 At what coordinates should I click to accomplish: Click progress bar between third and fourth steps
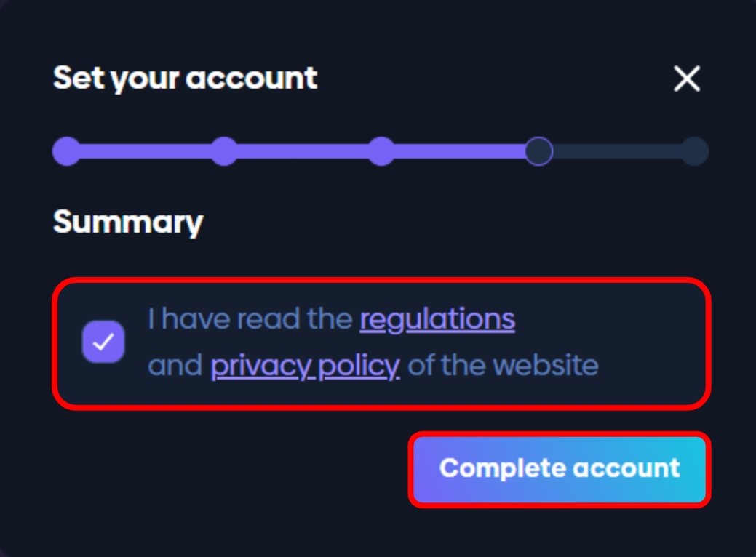pos(460,151)
